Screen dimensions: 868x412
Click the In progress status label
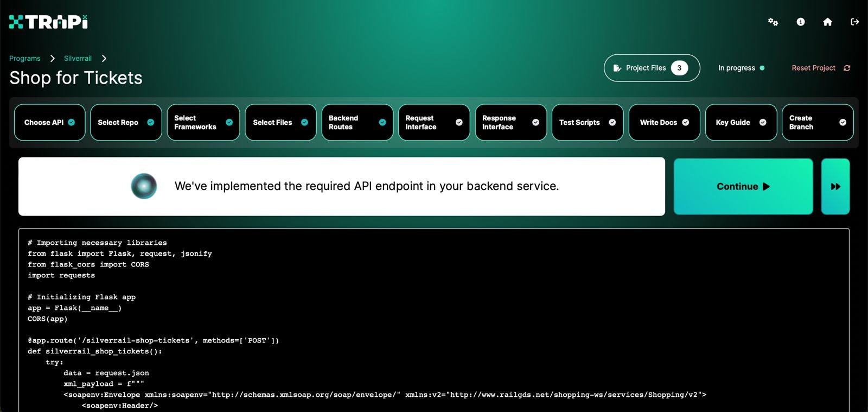737,68
